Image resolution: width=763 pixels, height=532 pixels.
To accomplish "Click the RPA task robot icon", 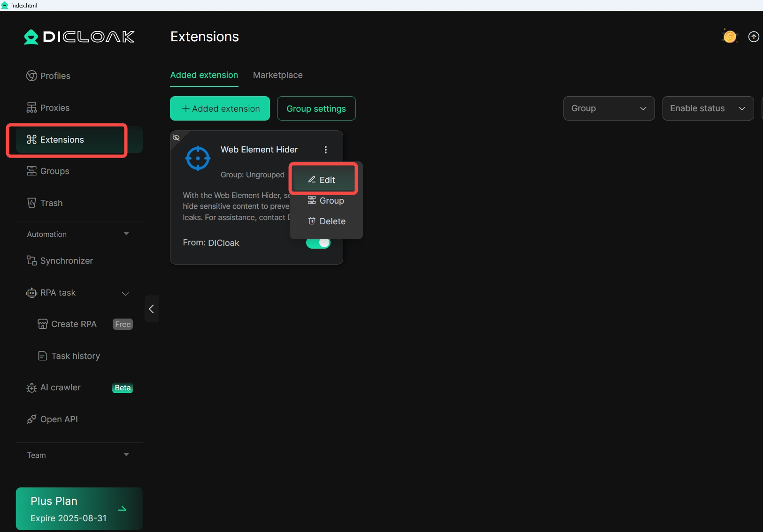I will (x=31, y=293).
